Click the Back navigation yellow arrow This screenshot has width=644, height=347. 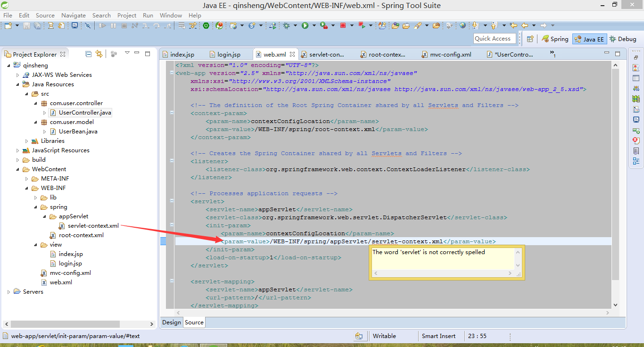click(x=525, y=25)
